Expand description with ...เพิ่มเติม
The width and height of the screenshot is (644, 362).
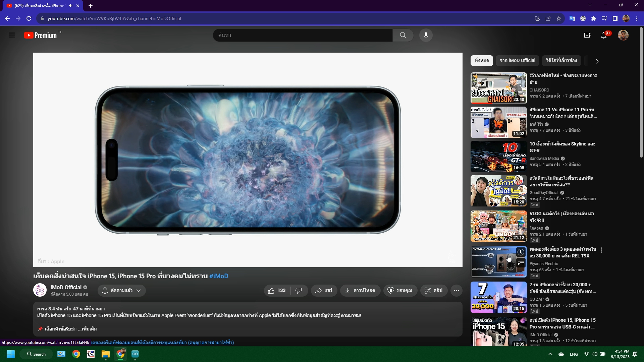point(87,329)
